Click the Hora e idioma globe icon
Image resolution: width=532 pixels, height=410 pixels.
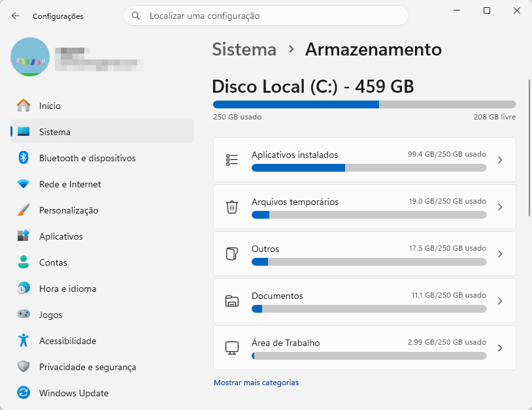point(24,289)
